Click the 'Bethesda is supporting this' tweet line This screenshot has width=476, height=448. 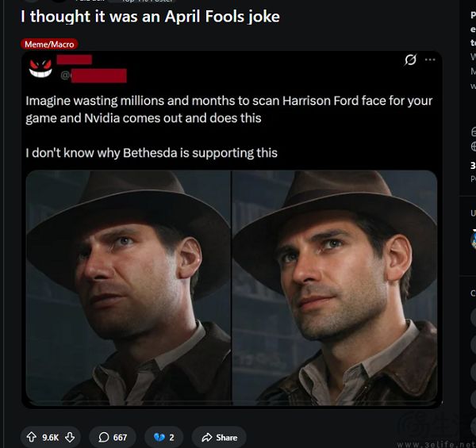[x=152, y=152]
